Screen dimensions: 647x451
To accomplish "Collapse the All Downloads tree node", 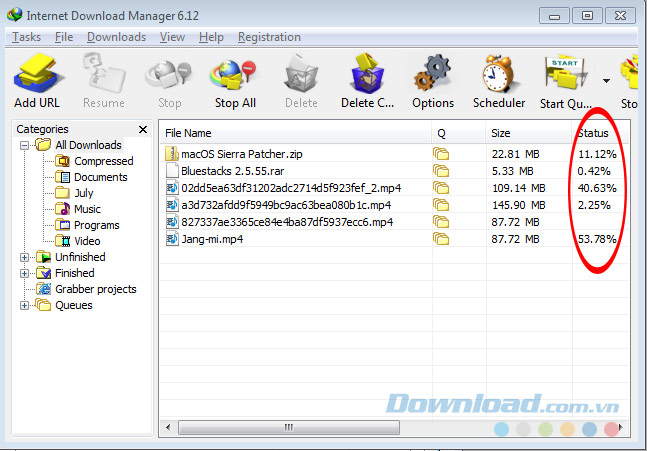I will click(24, 145).
